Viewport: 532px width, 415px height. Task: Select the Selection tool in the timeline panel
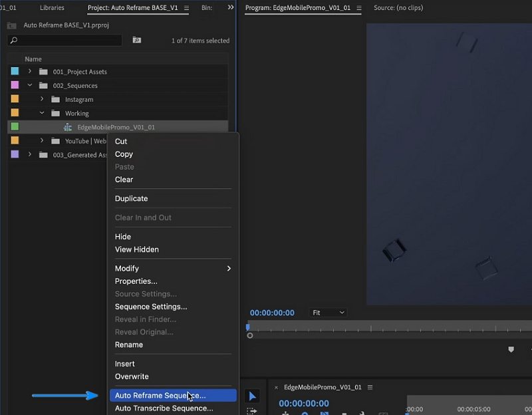click(253, 395)
